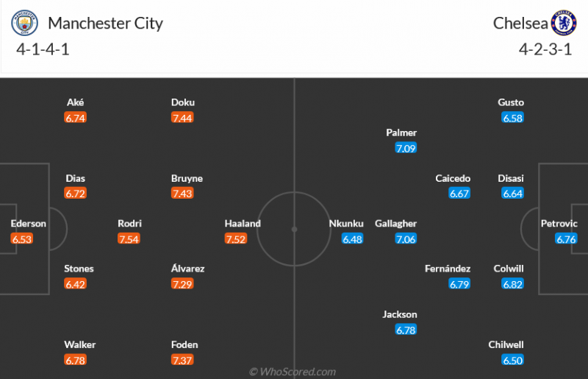Click Colwill's 6.82 rating badge

(x=512, y=284)
